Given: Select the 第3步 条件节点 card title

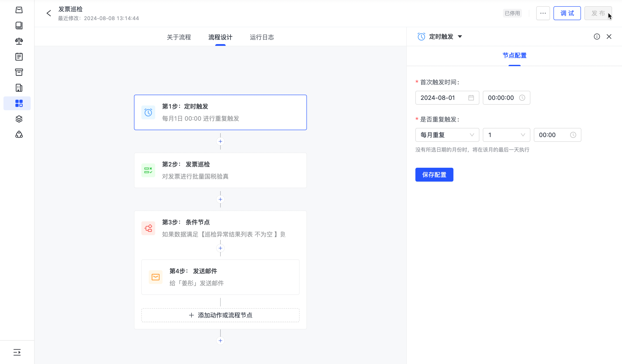Looking at the screenshot, I should [186, 222].
